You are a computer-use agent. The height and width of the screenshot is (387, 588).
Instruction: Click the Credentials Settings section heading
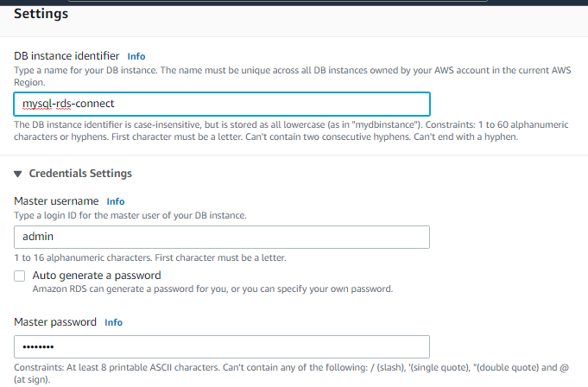(x=80, y=174)
